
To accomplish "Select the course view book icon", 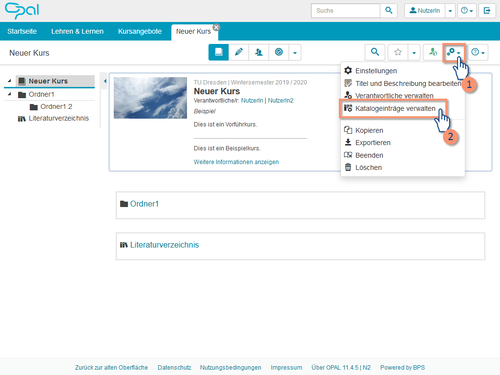I will [219, 52].
